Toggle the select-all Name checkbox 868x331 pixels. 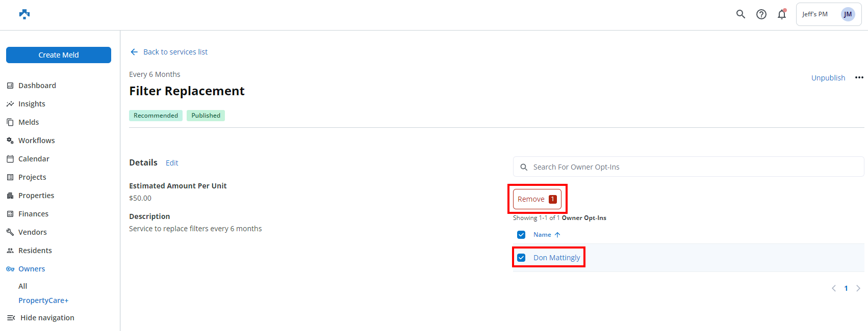[x=521, y=235]
